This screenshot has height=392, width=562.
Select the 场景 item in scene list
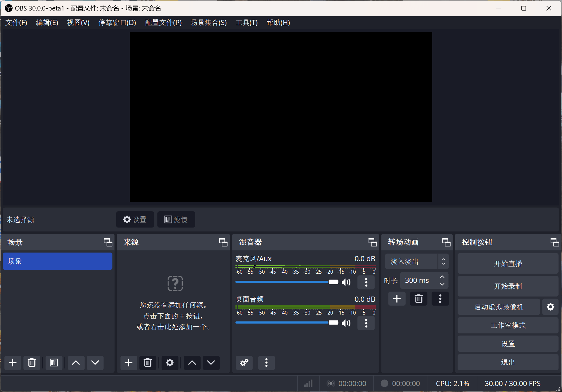58,261
